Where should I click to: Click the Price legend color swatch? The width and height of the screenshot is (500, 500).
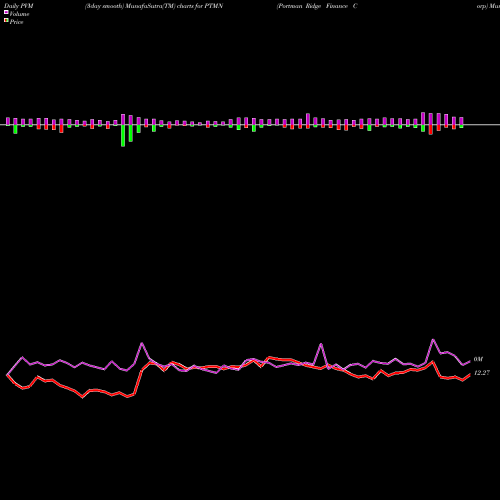point(6,21)
